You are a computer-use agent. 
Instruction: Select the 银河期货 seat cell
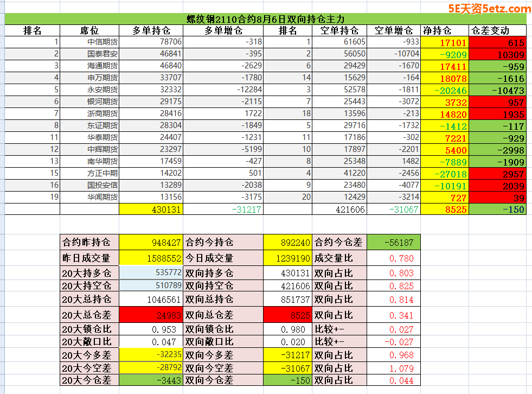pyautogui.click(x=89, y=101)
